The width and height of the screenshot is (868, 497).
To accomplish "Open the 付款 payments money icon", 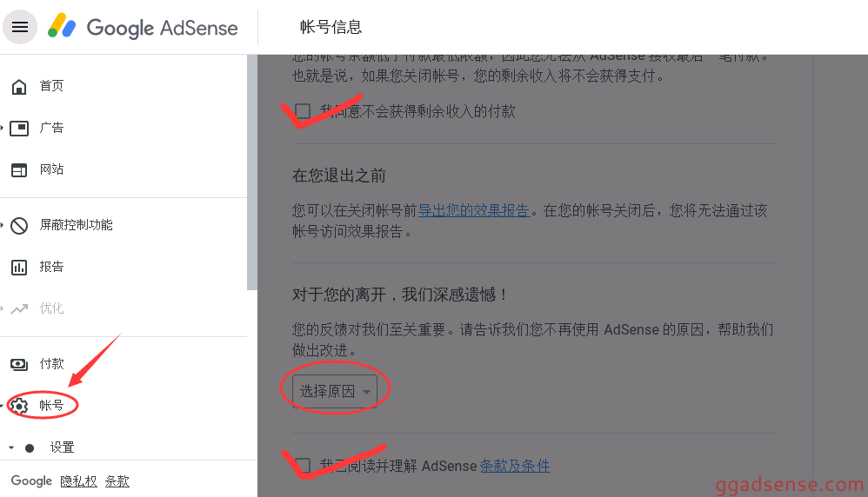I will coord(19,364).
